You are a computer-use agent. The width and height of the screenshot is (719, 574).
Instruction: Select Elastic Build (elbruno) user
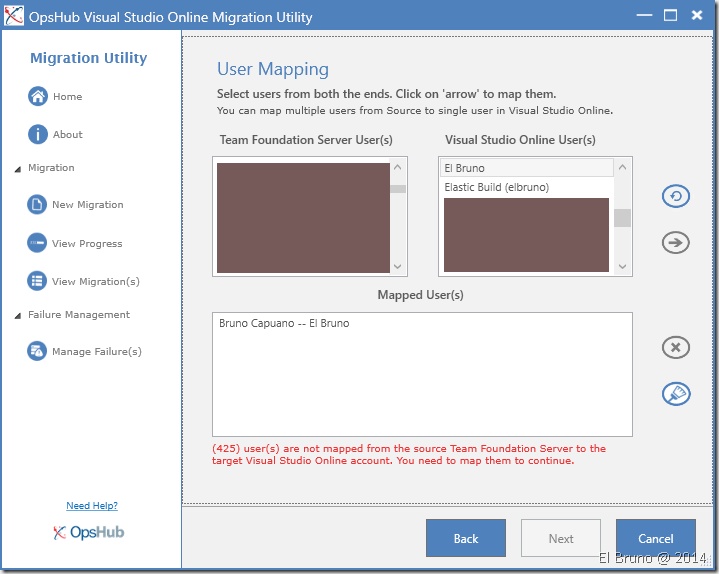525,187
